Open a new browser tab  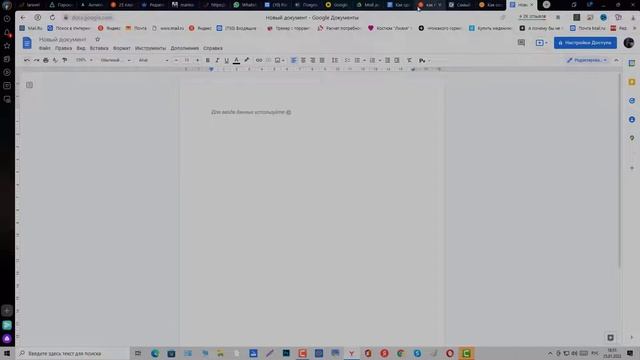click(546, 5)
